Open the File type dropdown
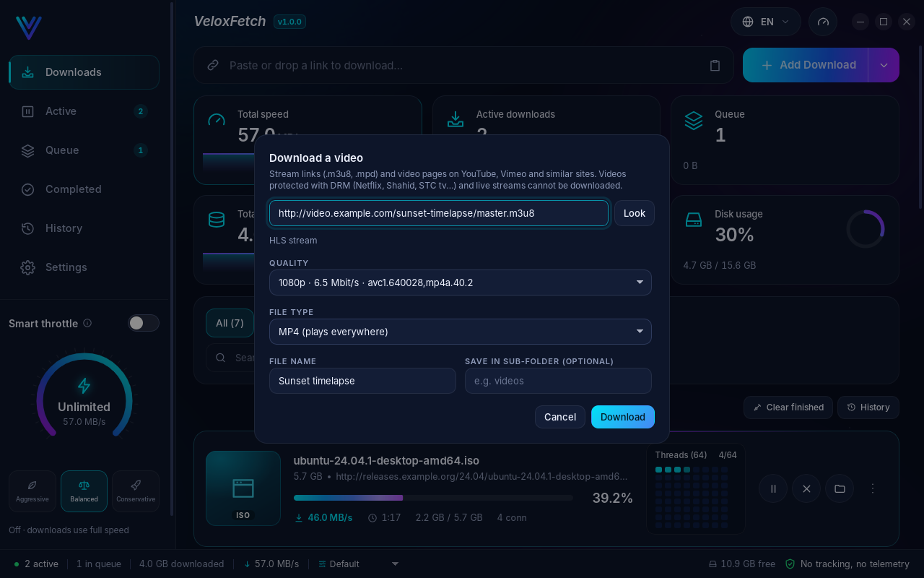This screenshot has width=924, height=578. [x=461, y=332]
